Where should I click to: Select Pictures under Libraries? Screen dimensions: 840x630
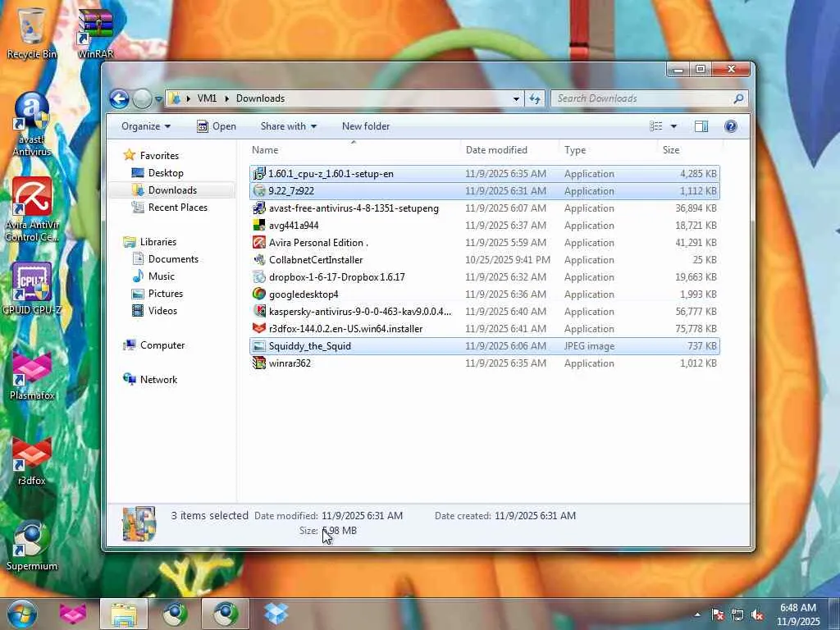pos(166,293)
